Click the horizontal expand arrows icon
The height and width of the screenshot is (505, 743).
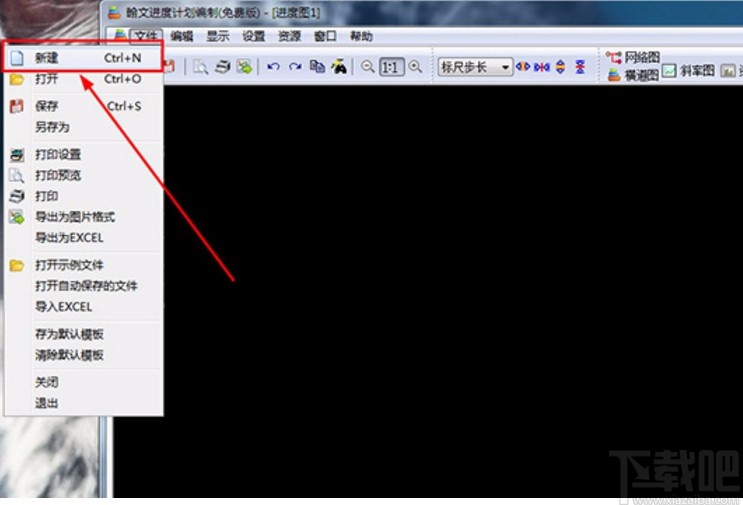point(523,67)
